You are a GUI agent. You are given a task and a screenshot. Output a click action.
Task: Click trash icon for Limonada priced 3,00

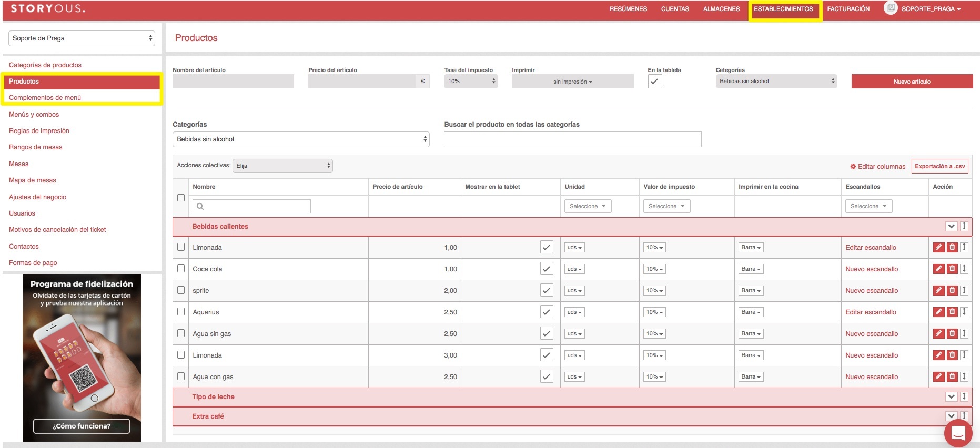click(x=952, y=355)
